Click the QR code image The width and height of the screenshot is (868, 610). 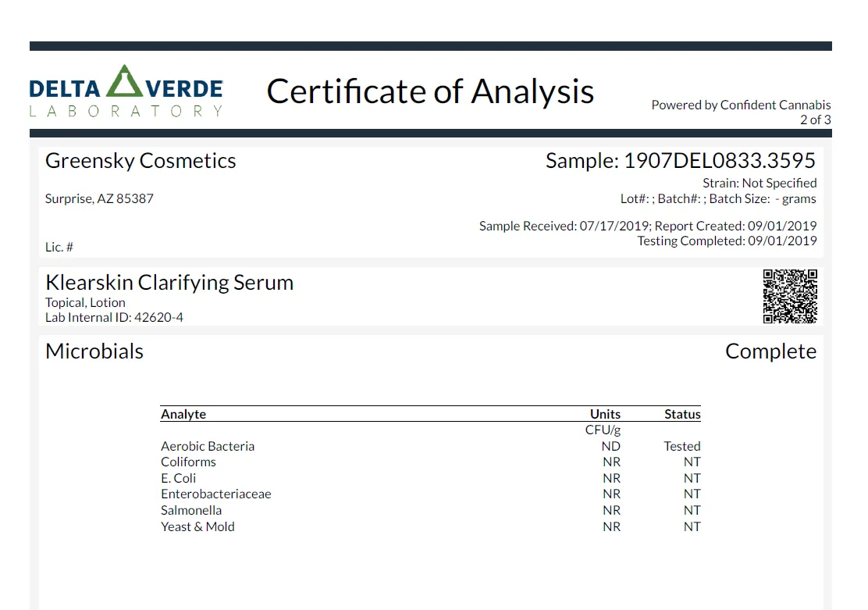790,297
